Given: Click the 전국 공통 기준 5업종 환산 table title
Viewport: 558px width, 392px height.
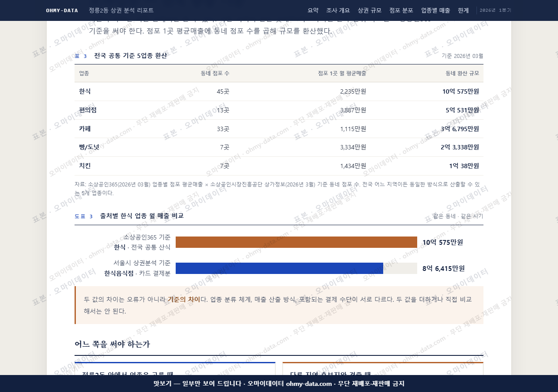Looking at the screenshot, I should pos(130,56).
